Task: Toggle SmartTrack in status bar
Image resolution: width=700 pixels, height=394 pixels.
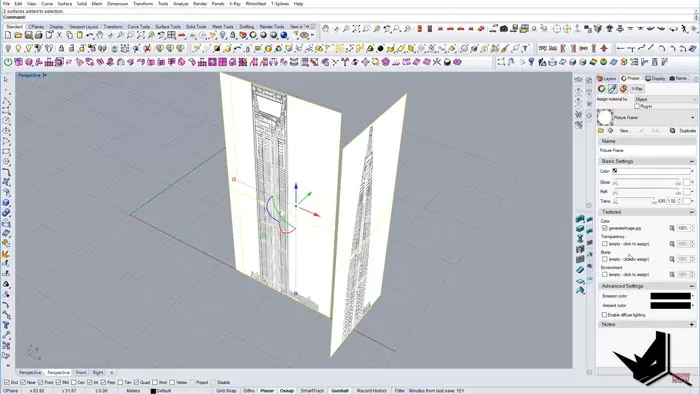Action: tap(312, 391)
